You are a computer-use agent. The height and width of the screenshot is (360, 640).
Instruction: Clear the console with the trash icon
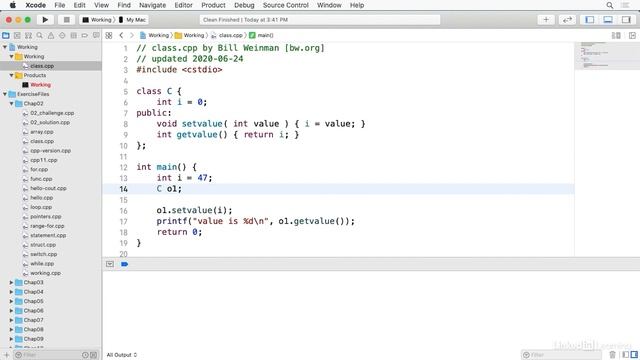[x=612, y=355]
